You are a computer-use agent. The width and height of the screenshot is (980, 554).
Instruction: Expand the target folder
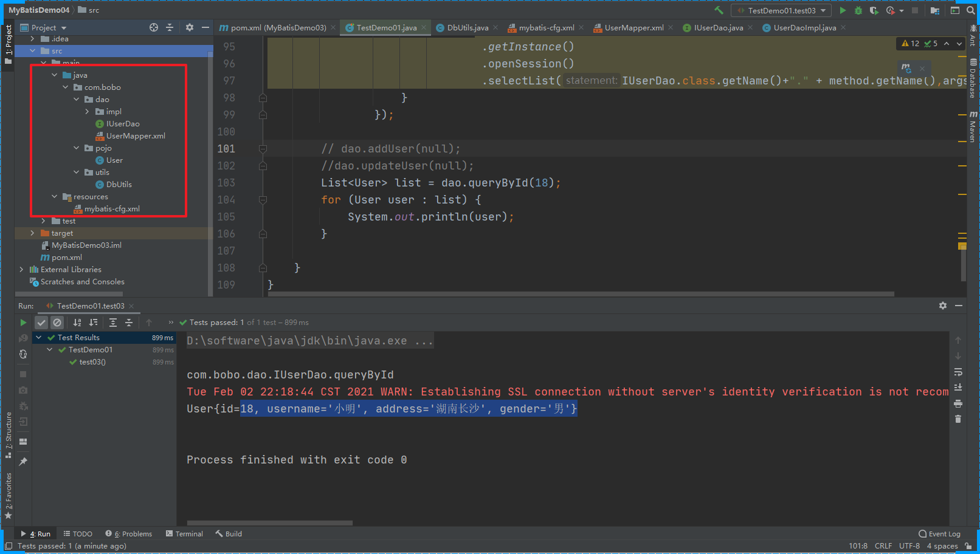32,233
